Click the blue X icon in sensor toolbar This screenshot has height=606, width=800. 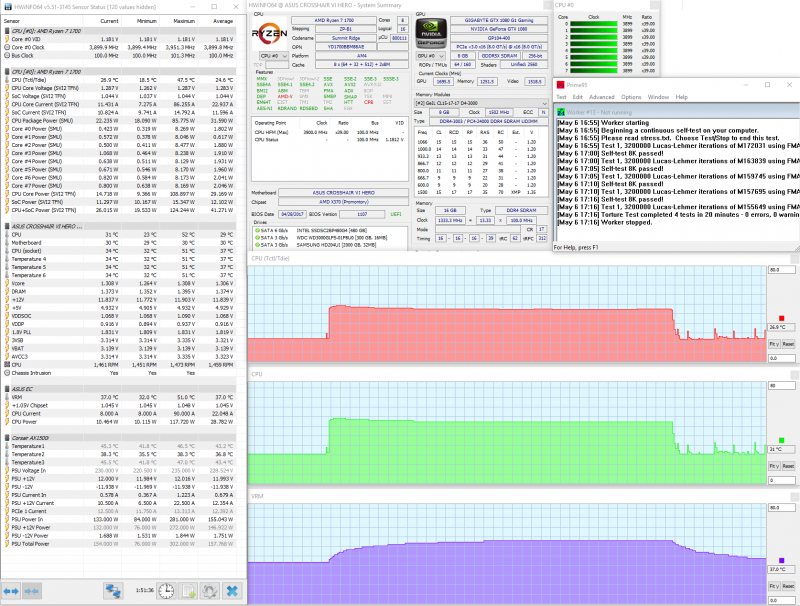point(232,591)
